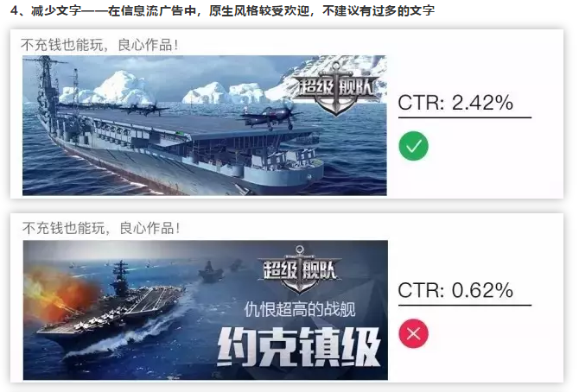Click the line under CTR 0.62%

coord(465,306)
